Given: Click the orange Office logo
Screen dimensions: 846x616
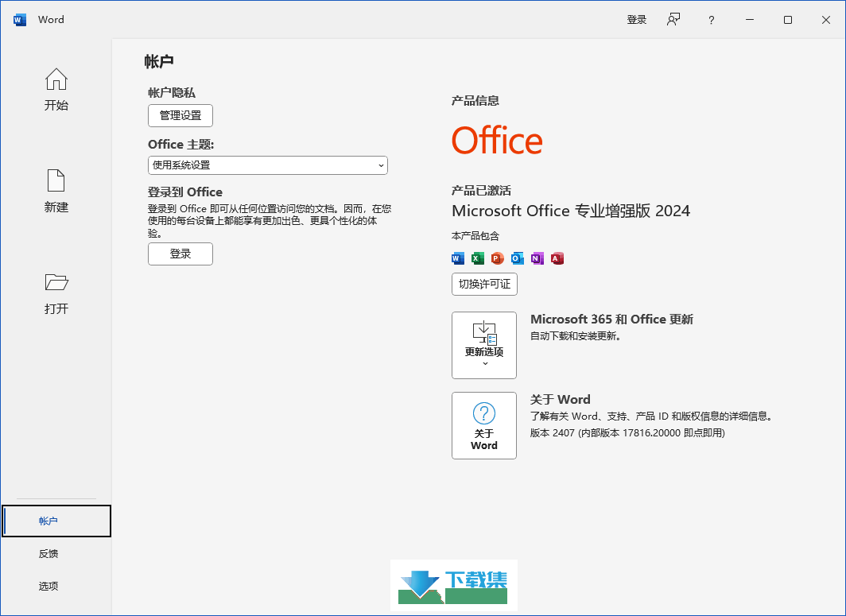Looking at the screenshot, I should tap(497, 140).
